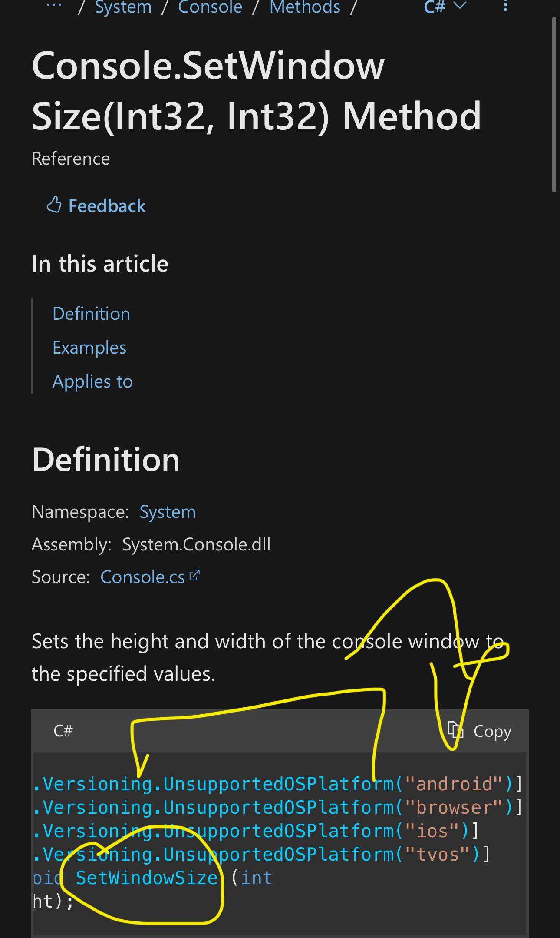Open Console.cs source link
The width and height of the screenshot is (560, 938).
(x=143, y=577)
